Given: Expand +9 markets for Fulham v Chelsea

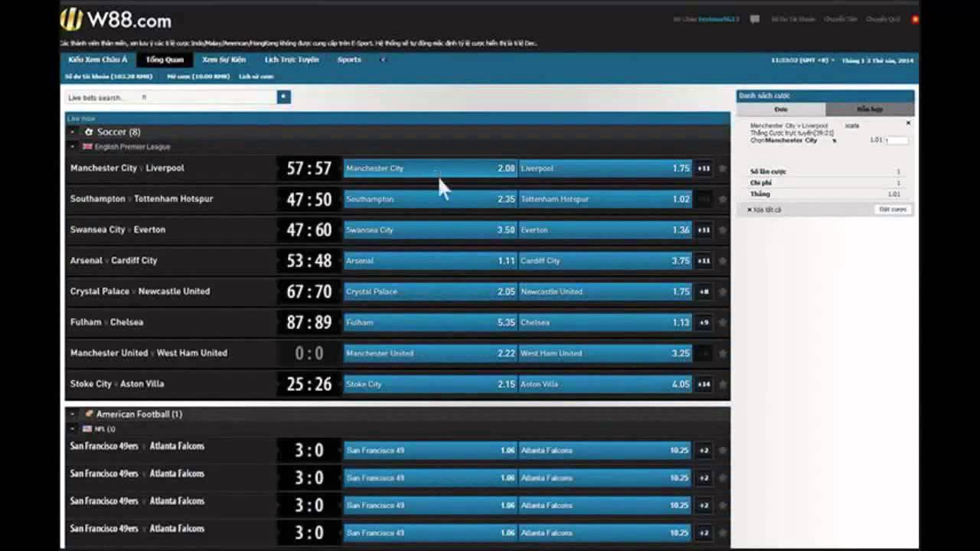Looking at the screenshot, I should click(x=704, y=322).
